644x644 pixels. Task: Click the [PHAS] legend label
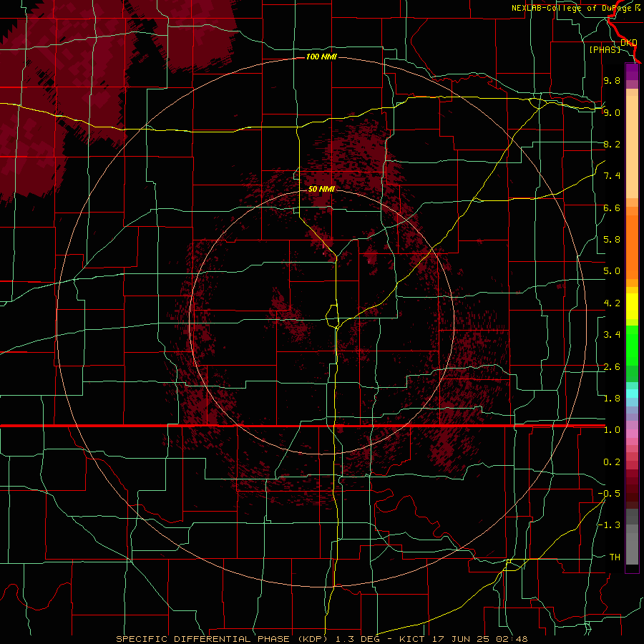[x=605, y=49]
